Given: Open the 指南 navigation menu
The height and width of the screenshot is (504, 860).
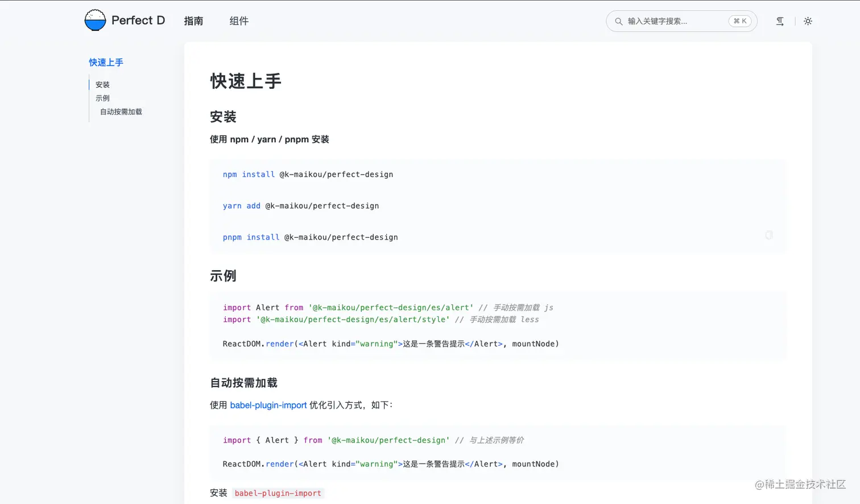Looking at the screenshot, I should [x=194, y=21].
